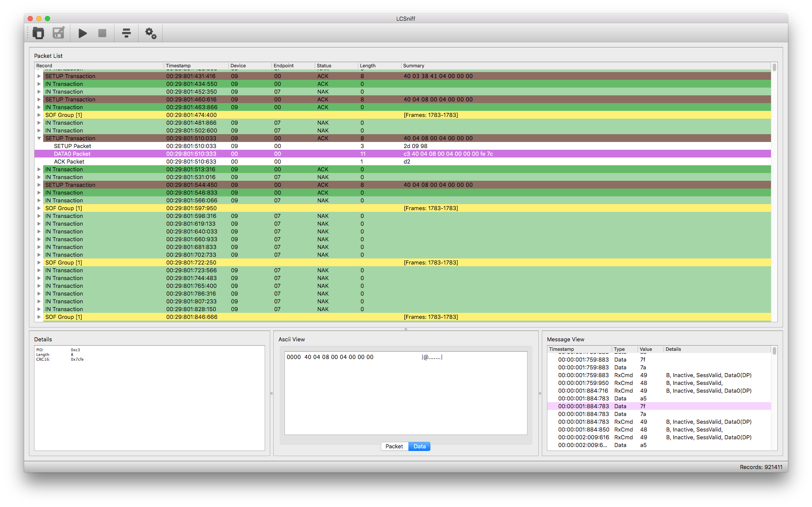Select IN Transaction at 00:29:801:640:033
The image size is (812, 507).
point(403,232)
